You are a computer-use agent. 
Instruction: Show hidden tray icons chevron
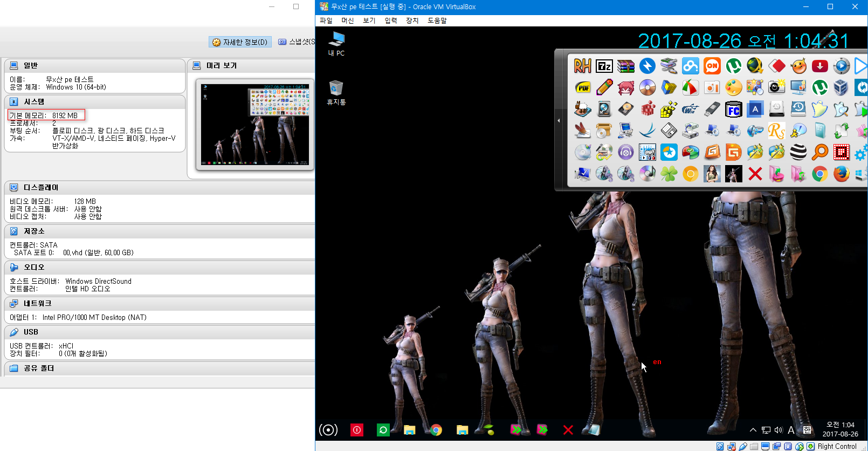coord(753,430)
